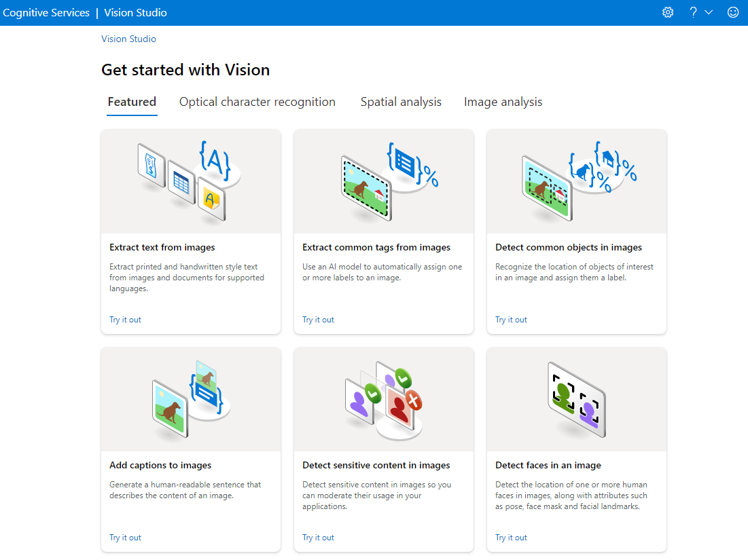Open the settings gear icon
This screenshot has height=560, width=748.
click(668, 12)
